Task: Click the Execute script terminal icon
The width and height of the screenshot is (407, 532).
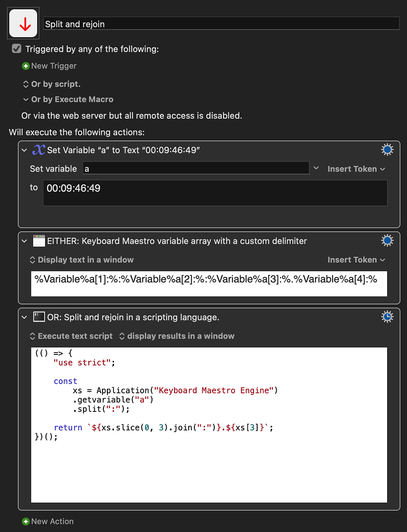Action: pyautogui.click(x=39, y=317)
